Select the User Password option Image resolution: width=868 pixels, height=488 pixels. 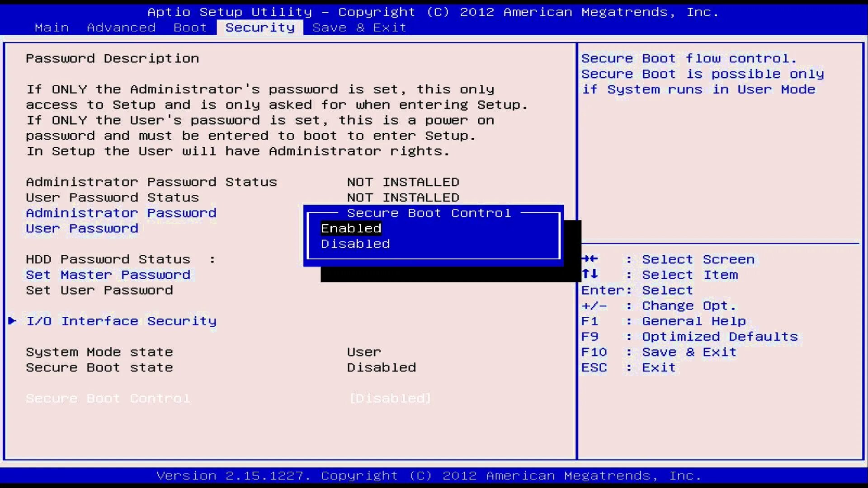81,229
